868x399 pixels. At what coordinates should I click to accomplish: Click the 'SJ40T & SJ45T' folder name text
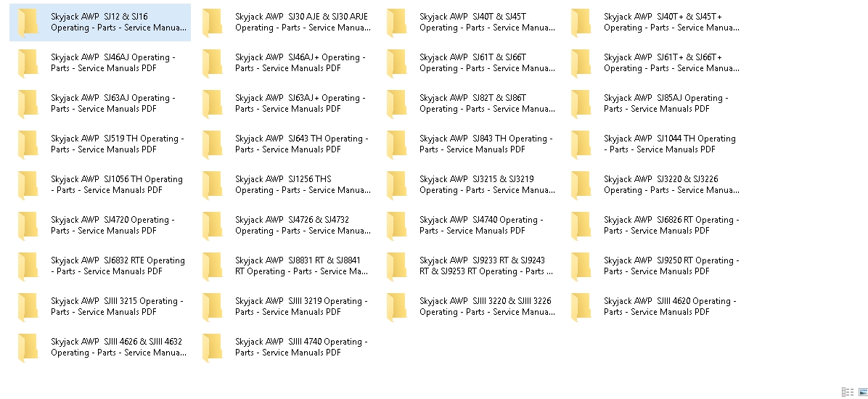487,22
